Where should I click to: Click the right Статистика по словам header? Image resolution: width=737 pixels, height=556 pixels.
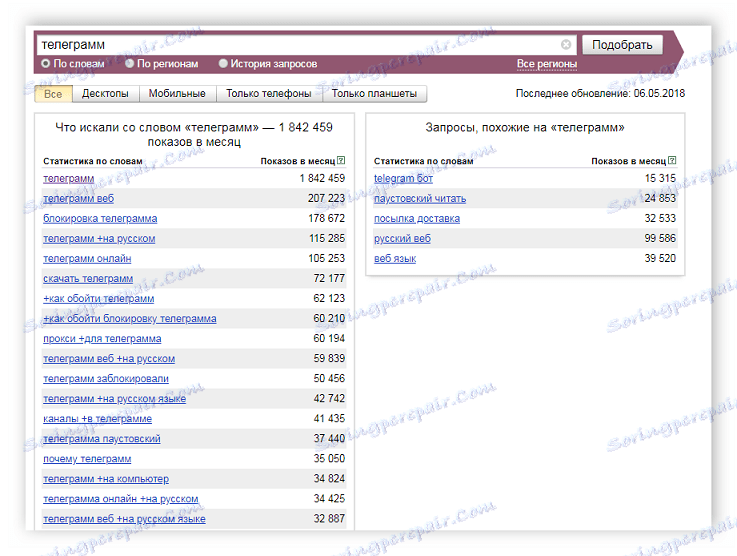click(423, 161)
